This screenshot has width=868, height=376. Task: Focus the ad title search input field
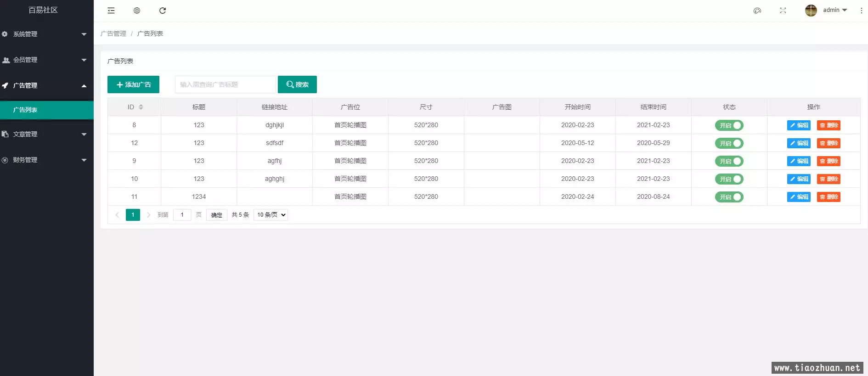click(225, 84)
